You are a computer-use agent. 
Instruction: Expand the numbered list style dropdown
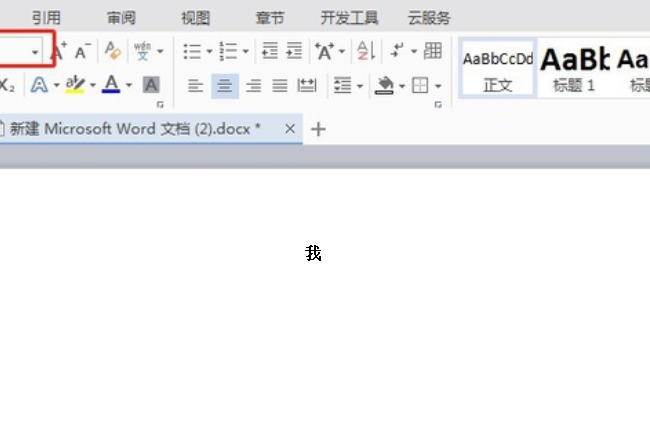[246, 52]
